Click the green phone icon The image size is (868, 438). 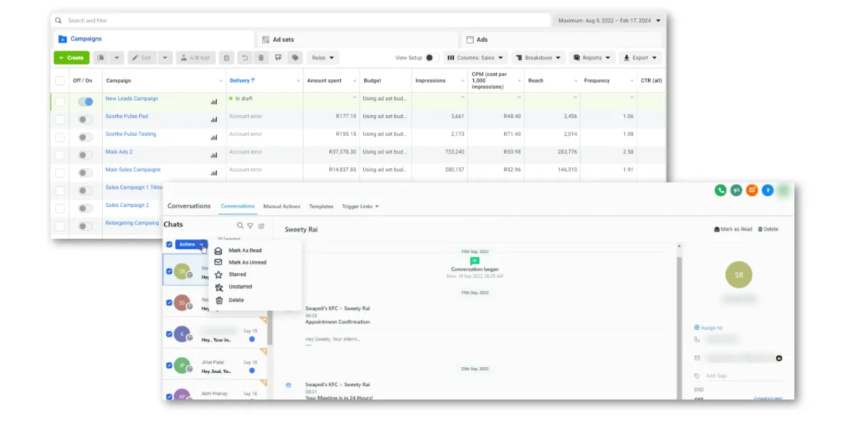pos(720,190)
